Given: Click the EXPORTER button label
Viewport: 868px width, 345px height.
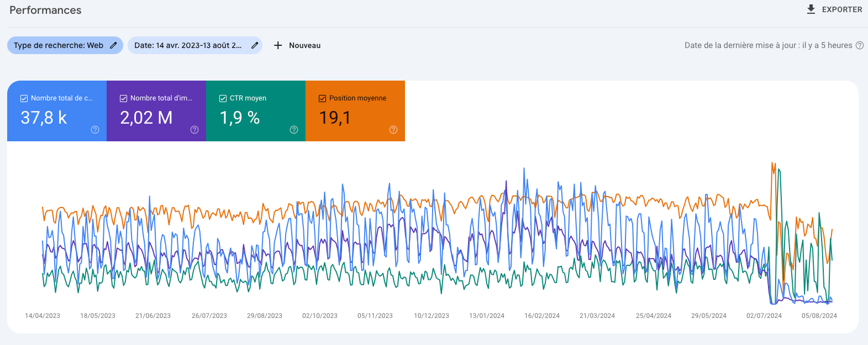Looking at the screenshot, I should point(841,9).
